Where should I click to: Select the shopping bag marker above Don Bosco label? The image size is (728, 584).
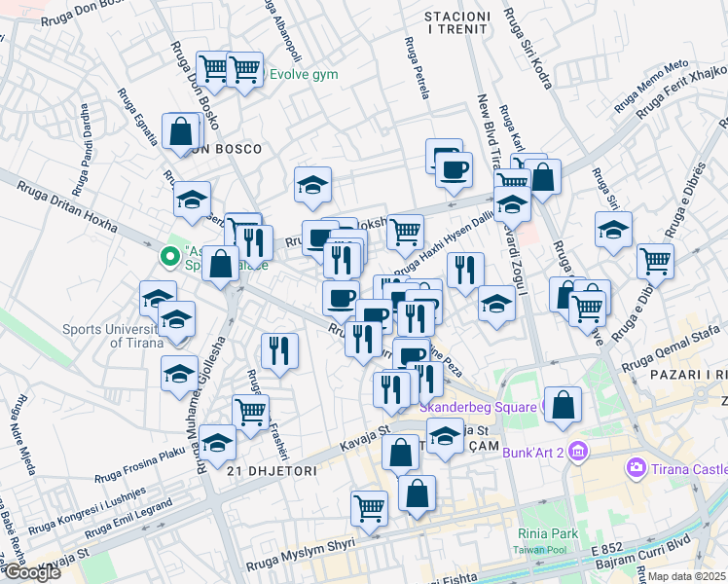tap(181, 131)
